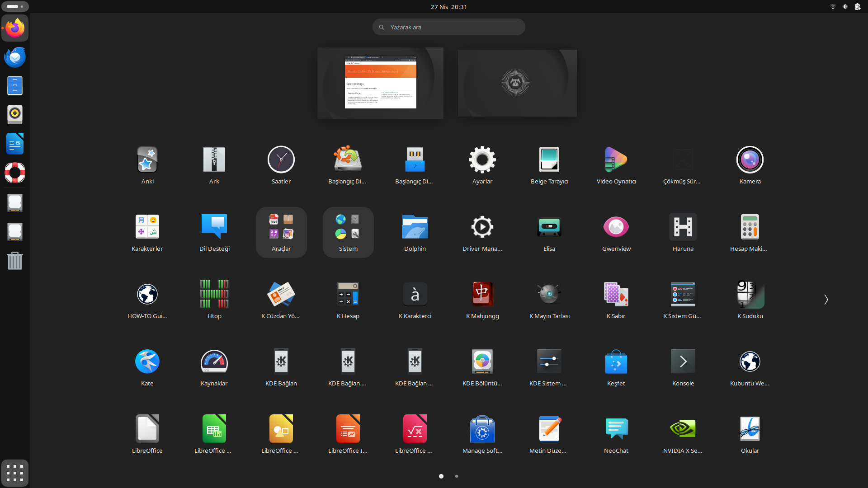Click the Show Applications grid button
The height and width of the screenshot is (488, 868).
[x=15, y=473]
